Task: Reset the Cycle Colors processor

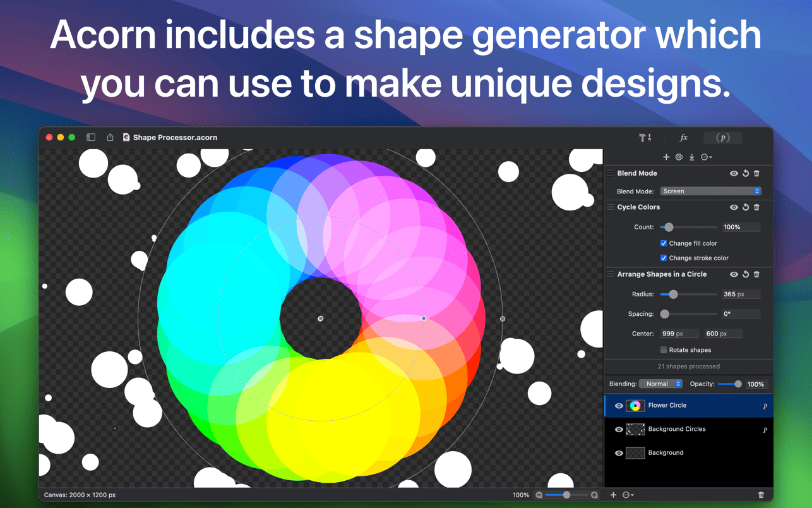Action: pos(745,207)
